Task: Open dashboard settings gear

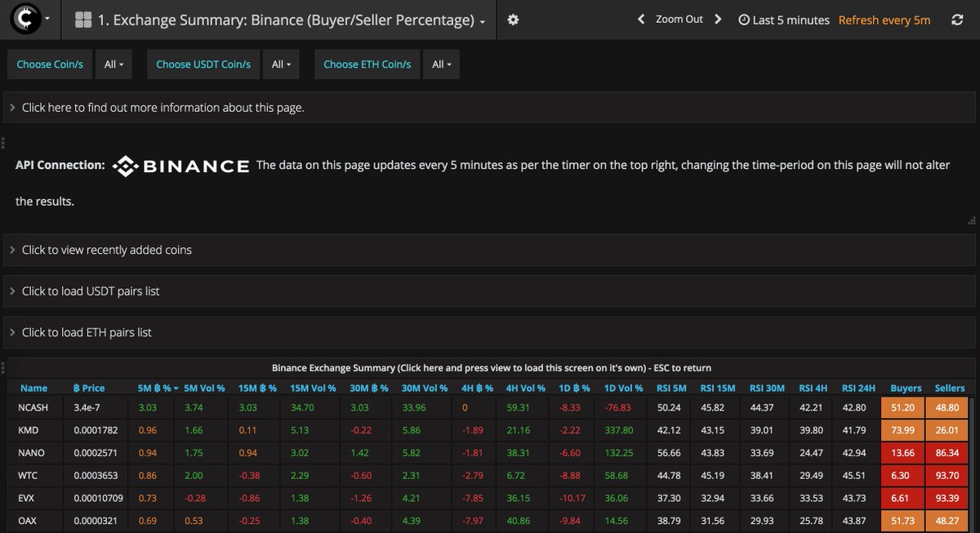Action: coord(513,20)
